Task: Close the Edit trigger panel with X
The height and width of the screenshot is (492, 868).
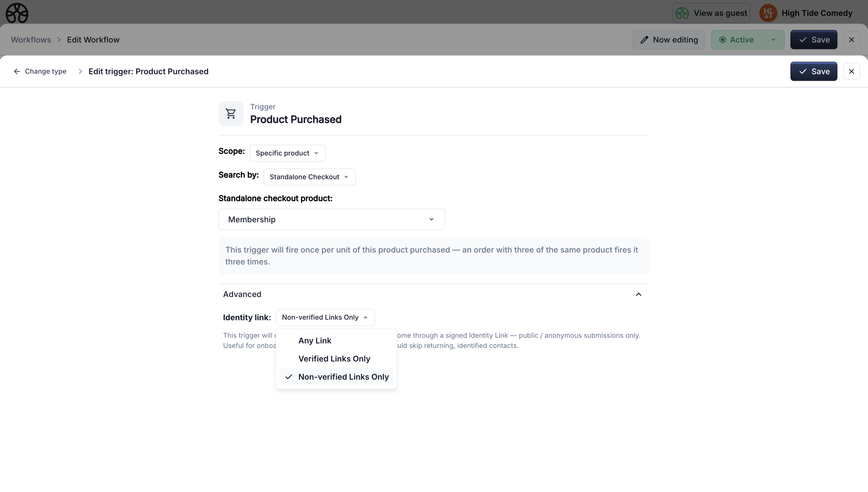Action: (851, 71)
